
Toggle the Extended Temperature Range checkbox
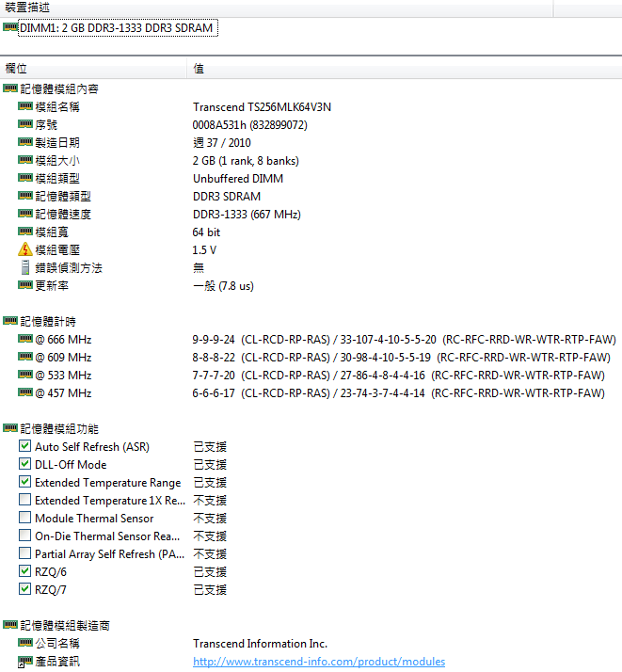[24, 482]
